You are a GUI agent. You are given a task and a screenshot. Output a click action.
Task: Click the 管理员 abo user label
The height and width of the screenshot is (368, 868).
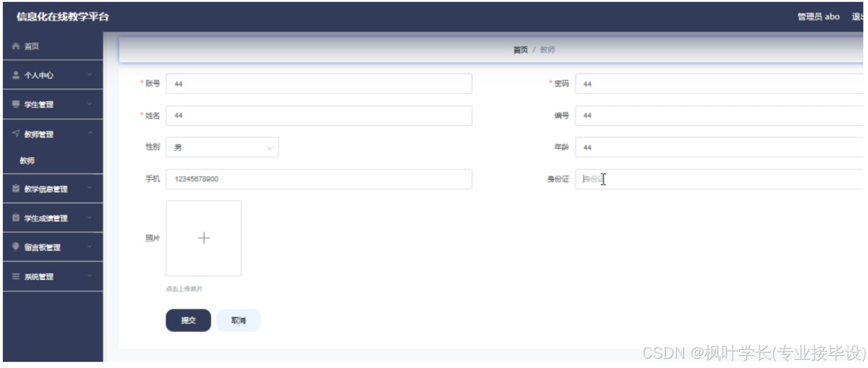pyautogui.click(x=819, y=17)
